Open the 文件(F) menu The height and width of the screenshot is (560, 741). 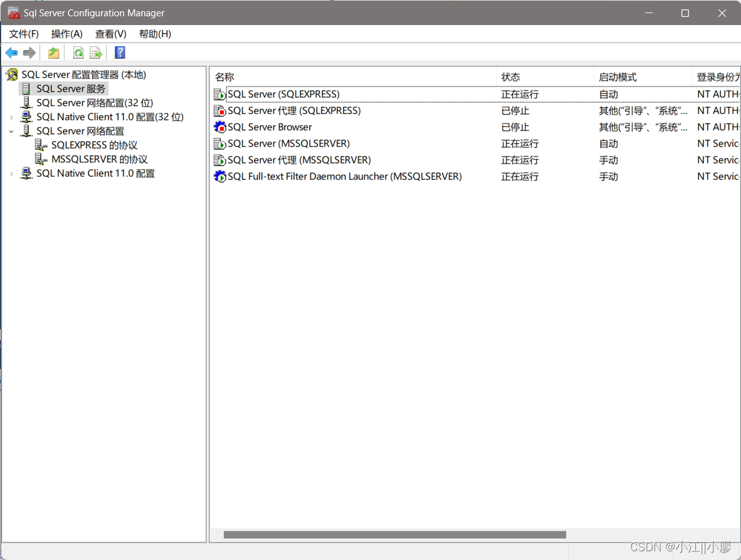tap(24, 34)
